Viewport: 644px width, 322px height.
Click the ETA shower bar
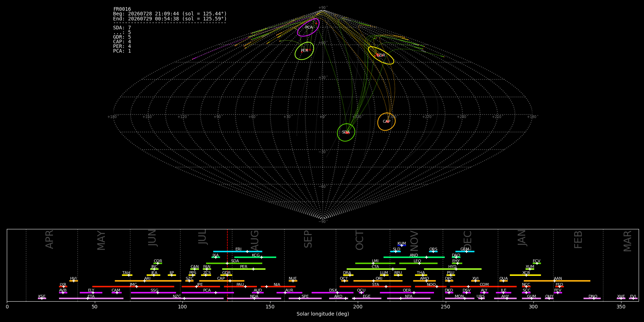click(x=91, y=298)
